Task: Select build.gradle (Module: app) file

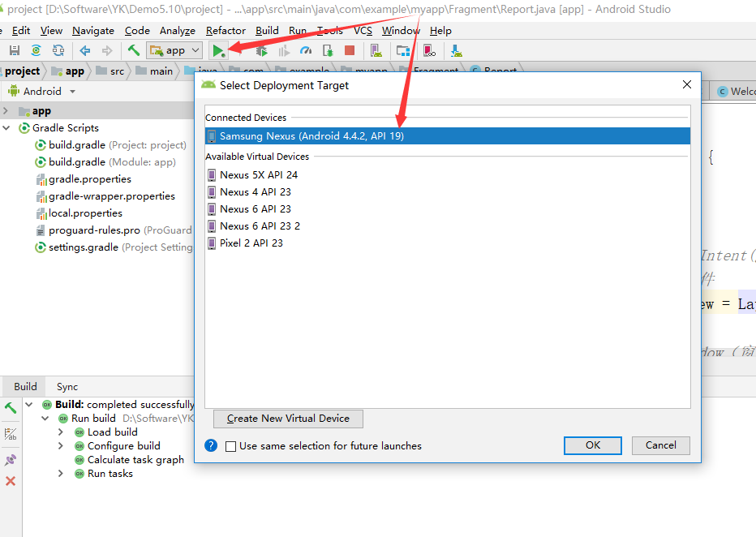Action: (x=105, y=162)
